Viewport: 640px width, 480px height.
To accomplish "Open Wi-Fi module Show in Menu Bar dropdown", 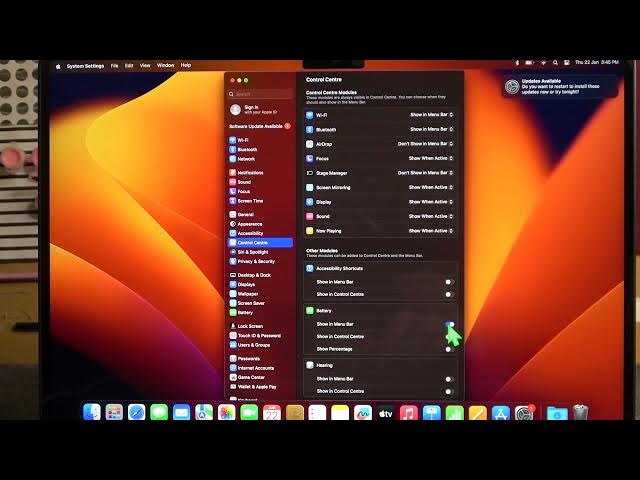I will coord(431,115).
